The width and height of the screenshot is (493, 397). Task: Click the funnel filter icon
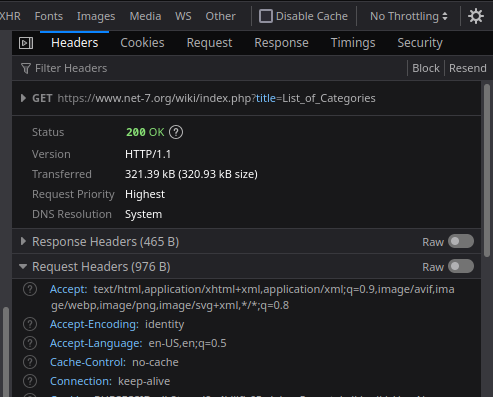pos(26,68)
